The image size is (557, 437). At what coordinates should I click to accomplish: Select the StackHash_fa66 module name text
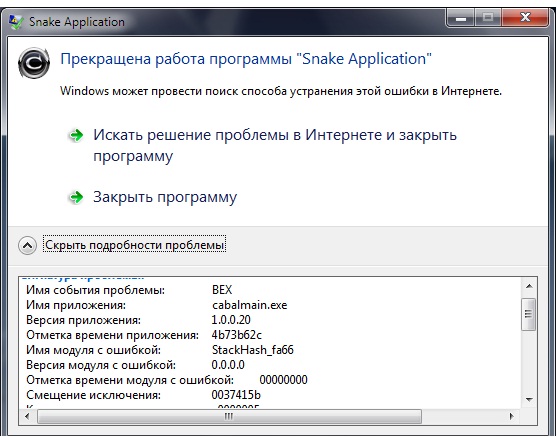(253, 350)
